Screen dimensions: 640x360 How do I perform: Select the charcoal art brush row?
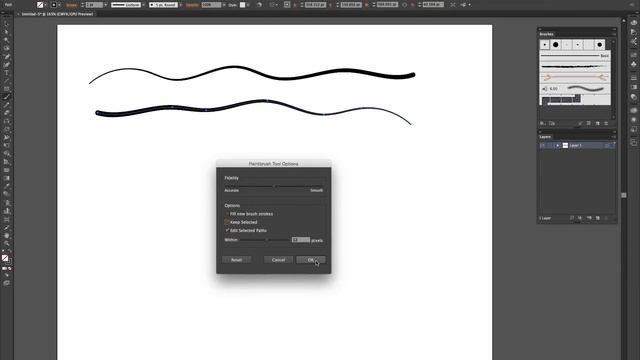tap(575, 67)
